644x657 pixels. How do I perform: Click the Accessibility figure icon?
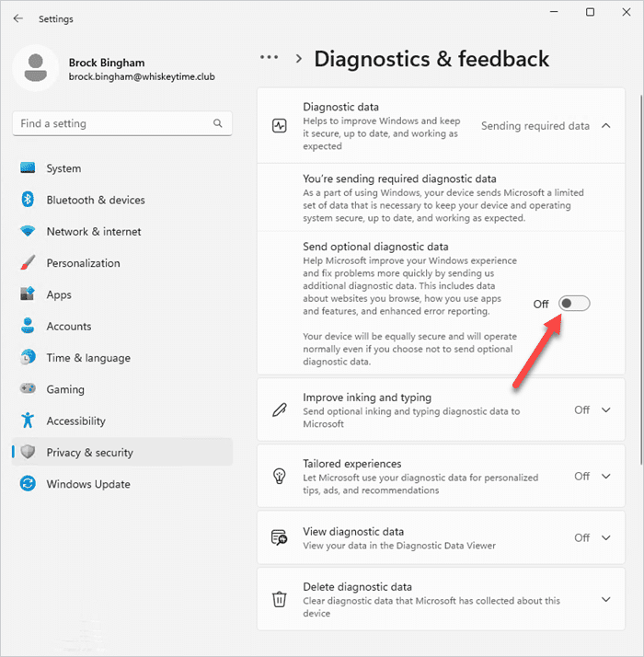click(28, 421)
